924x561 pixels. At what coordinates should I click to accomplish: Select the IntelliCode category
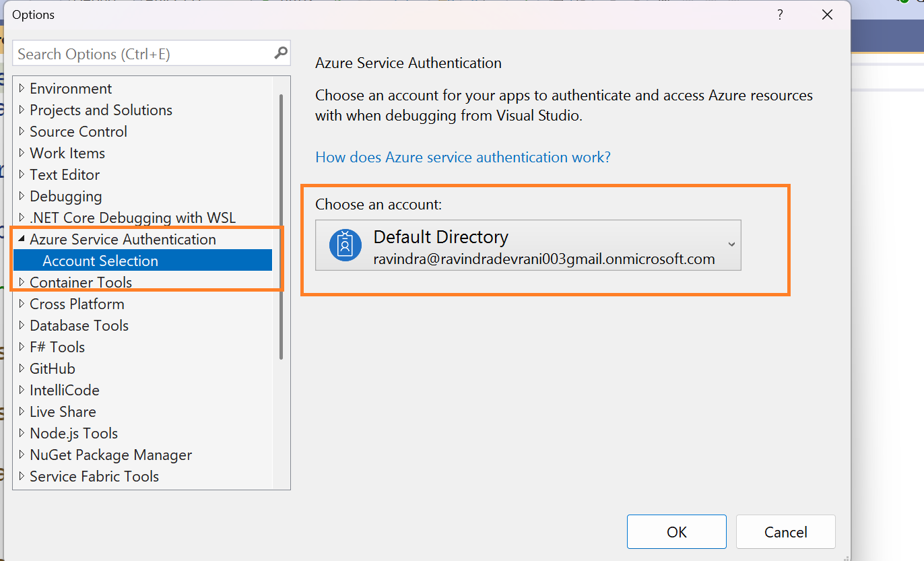[65, 390]
